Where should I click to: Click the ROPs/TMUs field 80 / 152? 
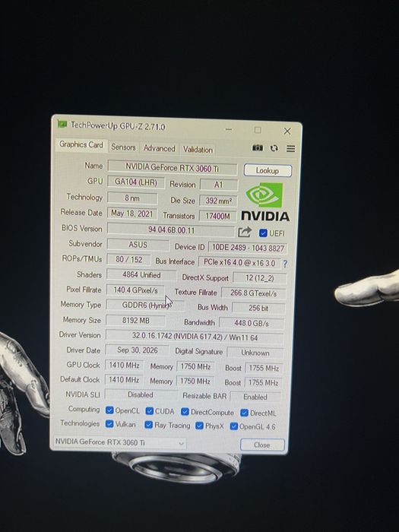tap(129, 260)
